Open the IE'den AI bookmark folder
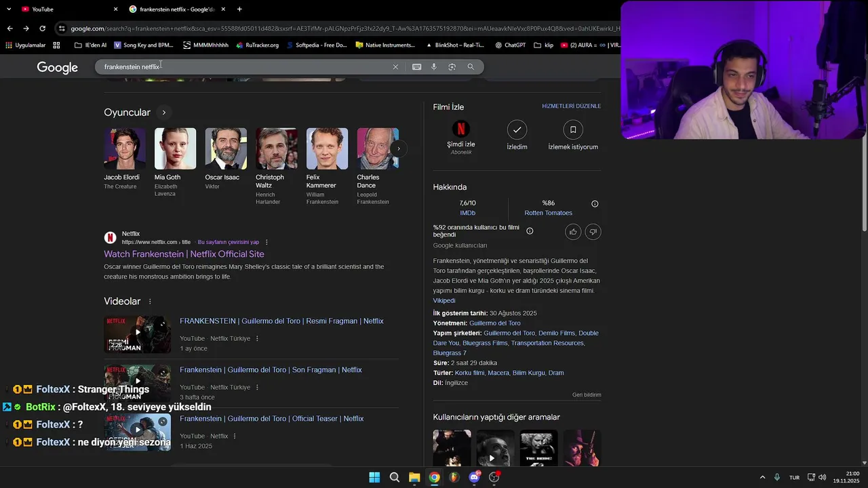 [90, 45]
